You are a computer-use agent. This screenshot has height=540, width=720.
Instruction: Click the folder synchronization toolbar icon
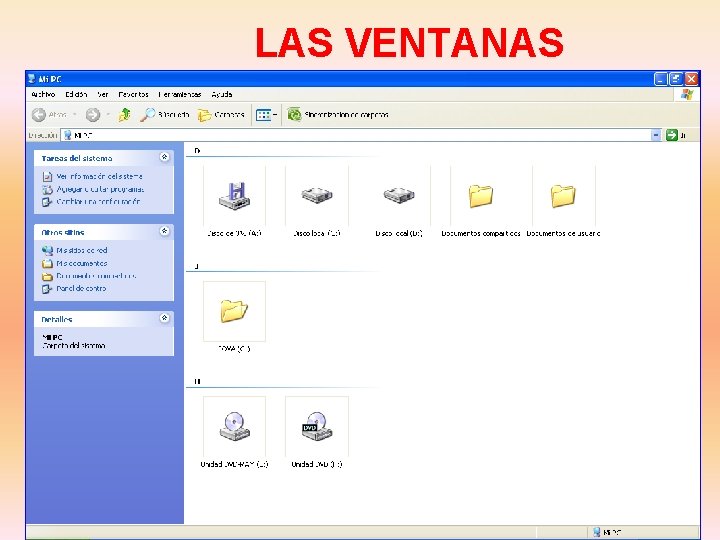[294, 114]
